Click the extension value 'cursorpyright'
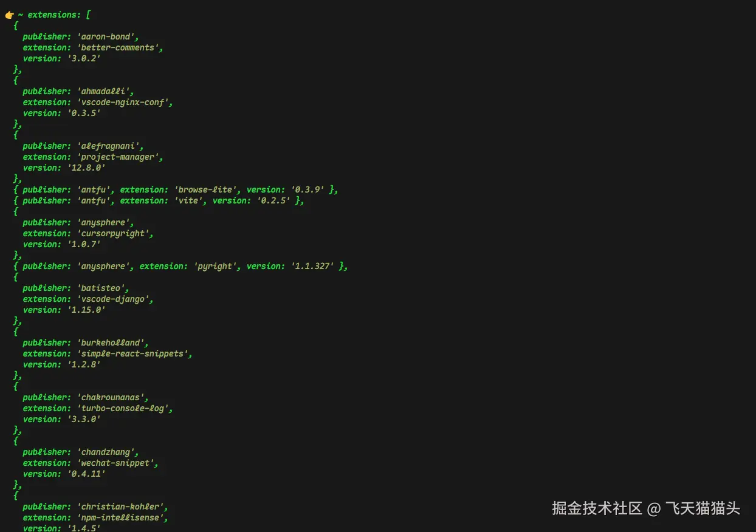The height and width of the screenshot is (532, 756). point(113,233)
